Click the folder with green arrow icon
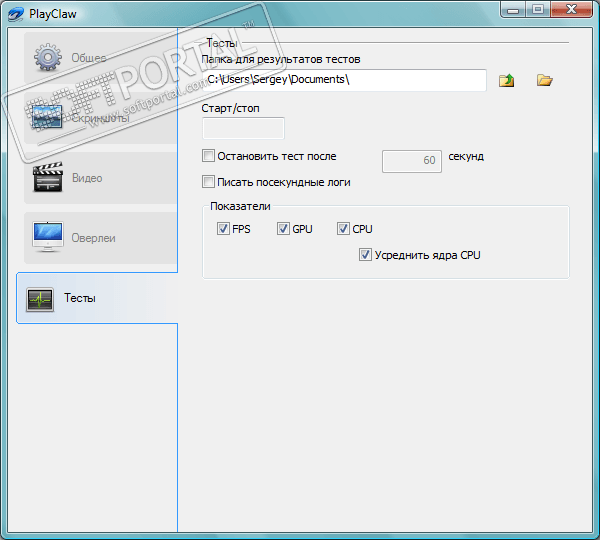600x540 pixels. click(x=506, y=80)
